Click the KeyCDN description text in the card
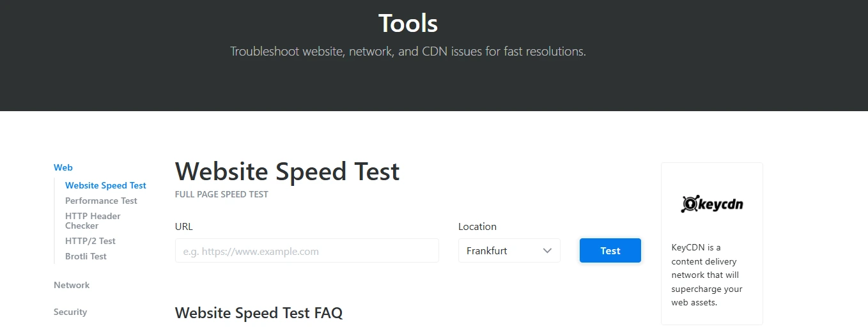This screenshot has height=329, width=868. (707, 275)
